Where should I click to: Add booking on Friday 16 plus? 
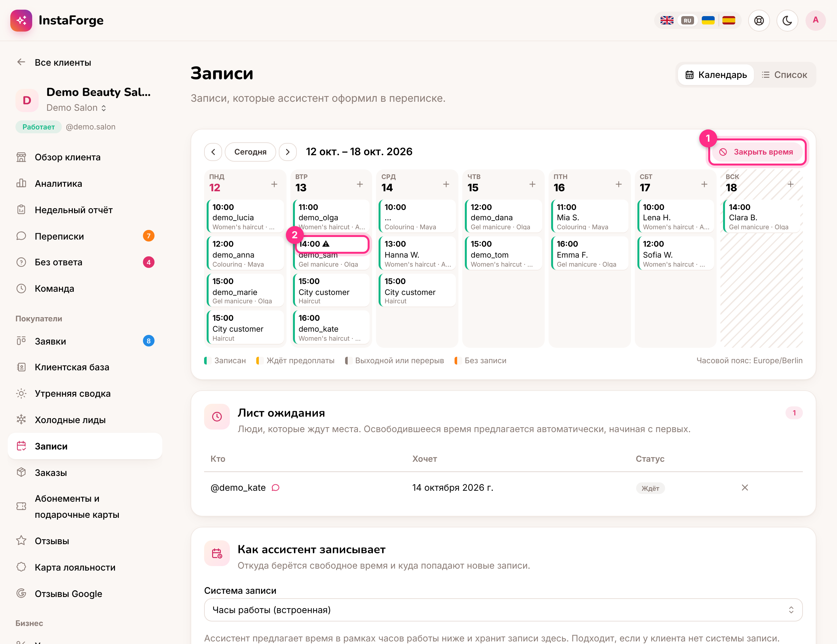[618, 185]
